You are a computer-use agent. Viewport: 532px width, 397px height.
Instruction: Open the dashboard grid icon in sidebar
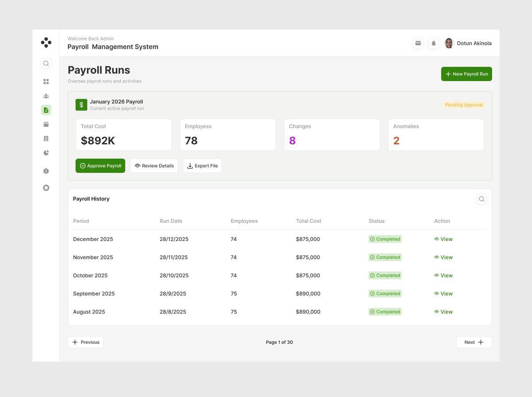click(x=46, y=82)
